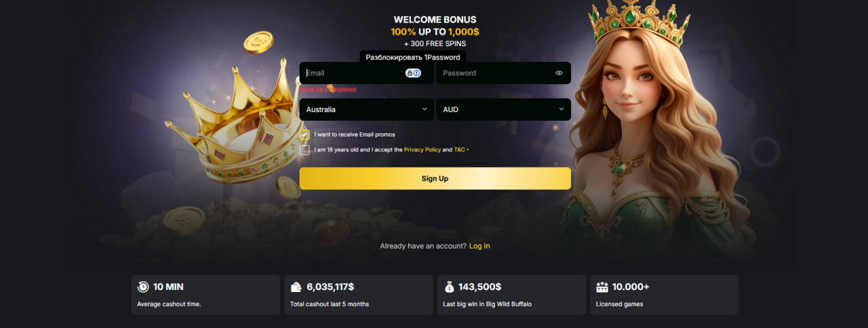Image resolution: width=868 pixels, height=328 pixels.
Task: Click the 1Password icon in Email field
Action: 413,73
